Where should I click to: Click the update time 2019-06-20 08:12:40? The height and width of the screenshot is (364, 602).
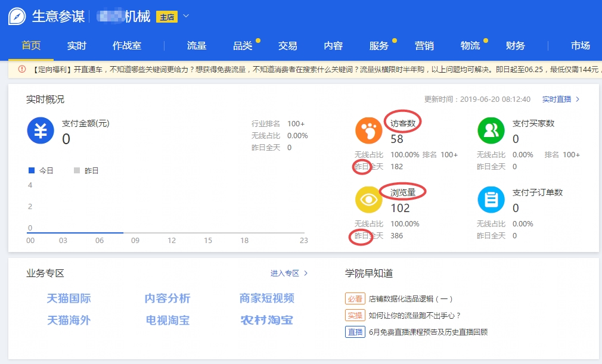point(495,99)
